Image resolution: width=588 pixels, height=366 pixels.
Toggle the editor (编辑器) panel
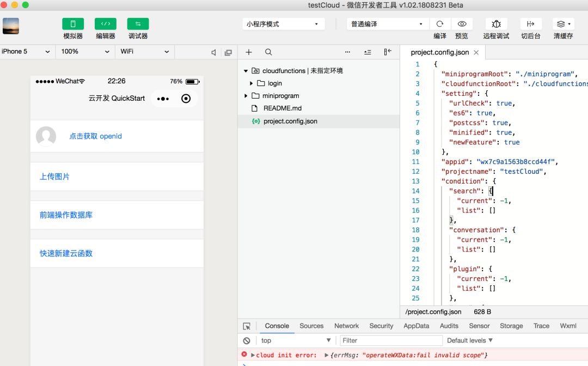(106, 24)
